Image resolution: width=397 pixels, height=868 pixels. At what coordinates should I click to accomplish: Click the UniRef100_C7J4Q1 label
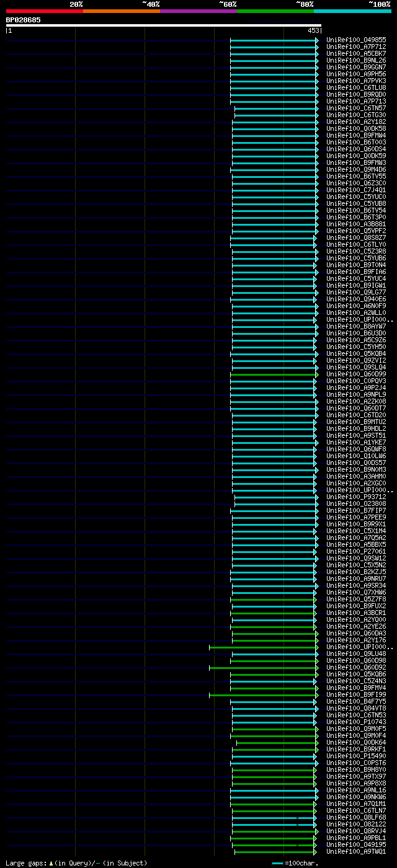tap(356, 190)
